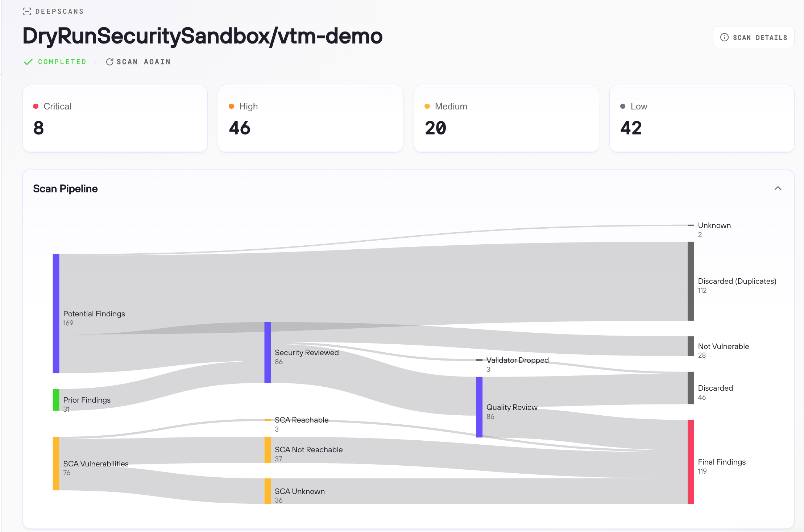Viewport: 804px width, 532px height.
Task: Click the Medium count 20
Action: click(435, 128)
